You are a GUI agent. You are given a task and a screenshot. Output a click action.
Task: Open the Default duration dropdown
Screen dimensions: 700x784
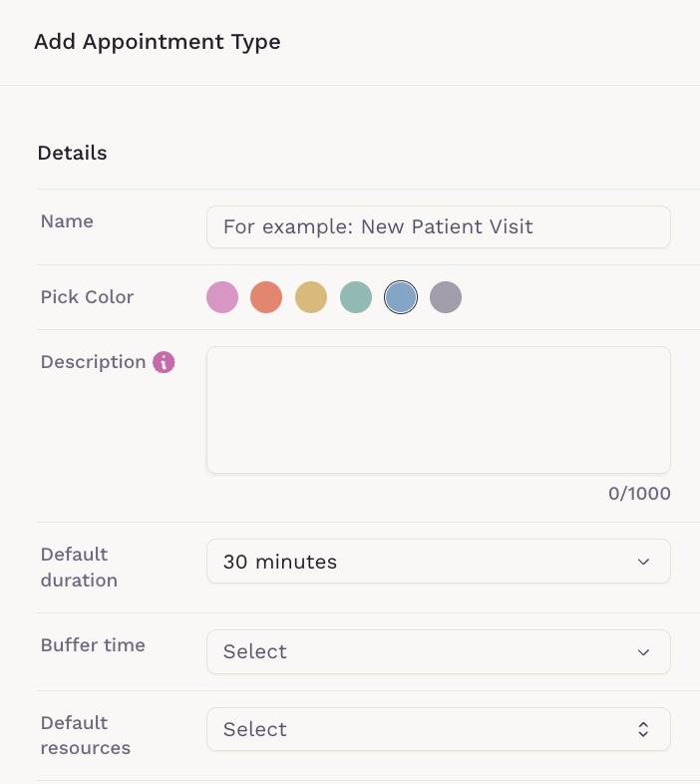click(x=438, y=562)
